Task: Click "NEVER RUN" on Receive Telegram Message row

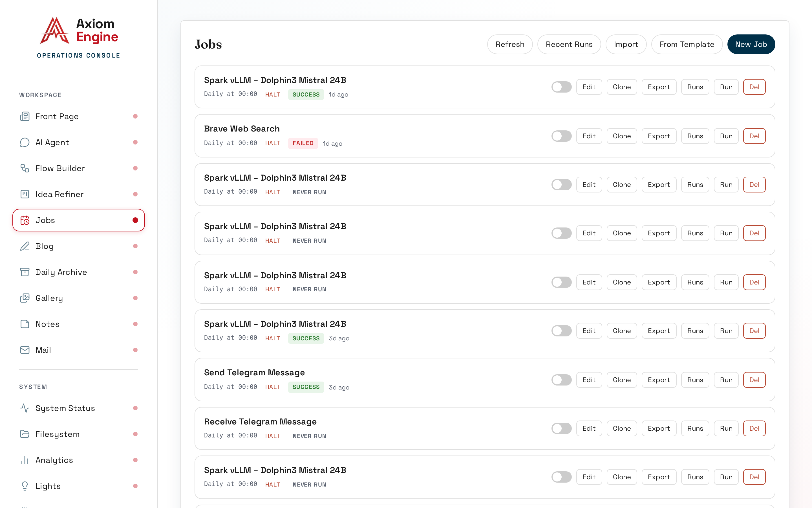Action: click(x=309, y=436)
